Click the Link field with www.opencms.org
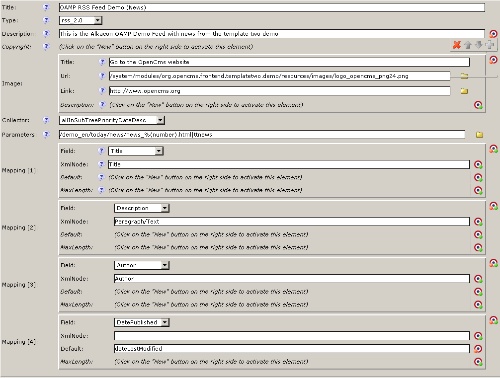 coord(279,91)
